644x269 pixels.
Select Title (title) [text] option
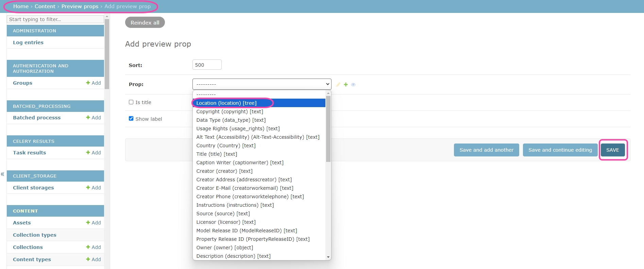click(259, 154)
